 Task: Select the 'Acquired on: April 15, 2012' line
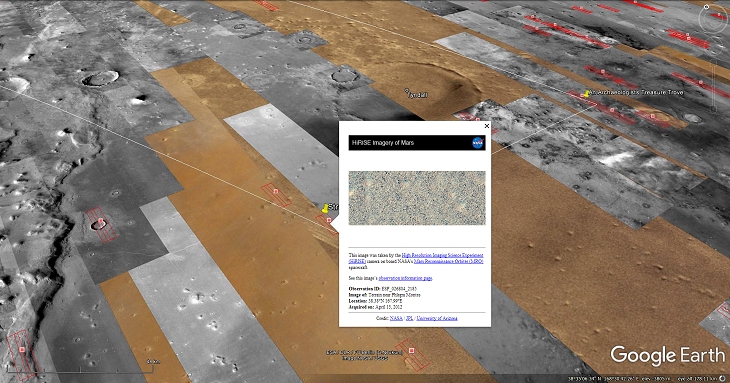(375, 307)
